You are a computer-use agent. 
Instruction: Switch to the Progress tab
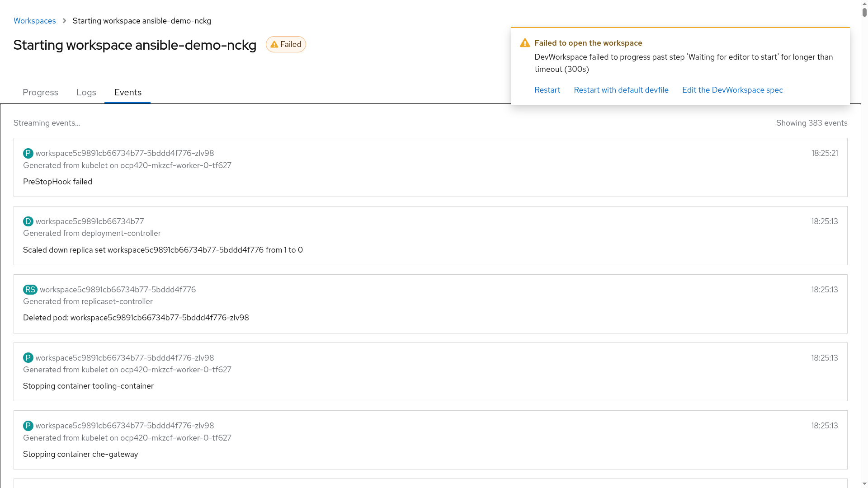(40, 92)
